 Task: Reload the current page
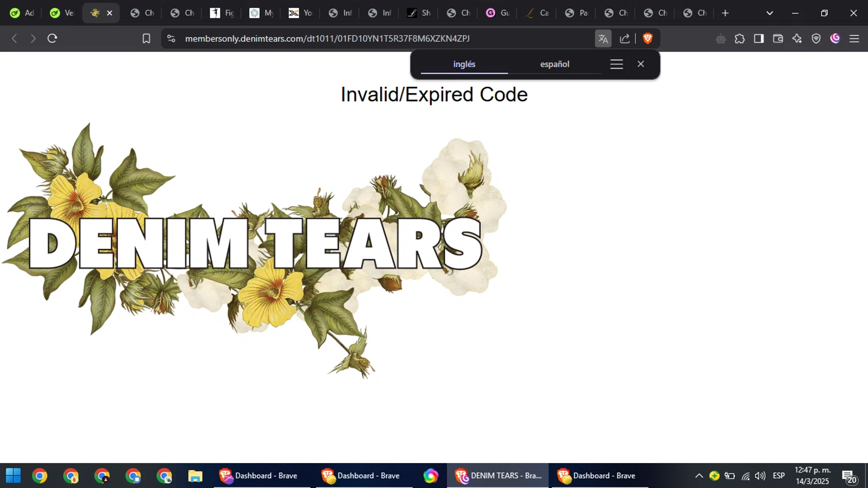[x=52, y=39]
